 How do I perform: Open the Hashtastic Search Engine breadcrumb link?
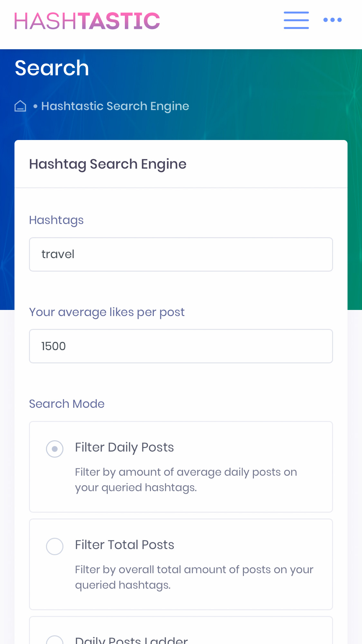(115, 106)
